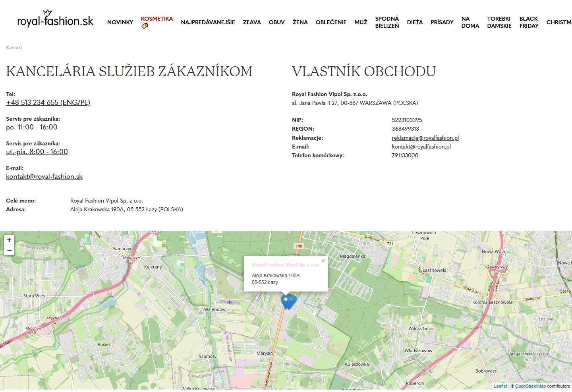Zoom in on the map

click(x=9, y=240)
